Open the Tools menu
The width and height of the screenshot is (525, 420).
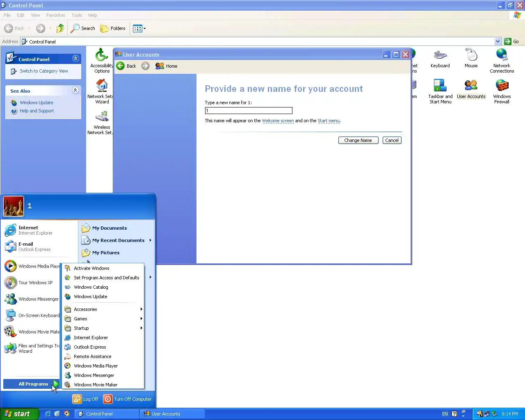pyautogui.click(x=77, y=15)
